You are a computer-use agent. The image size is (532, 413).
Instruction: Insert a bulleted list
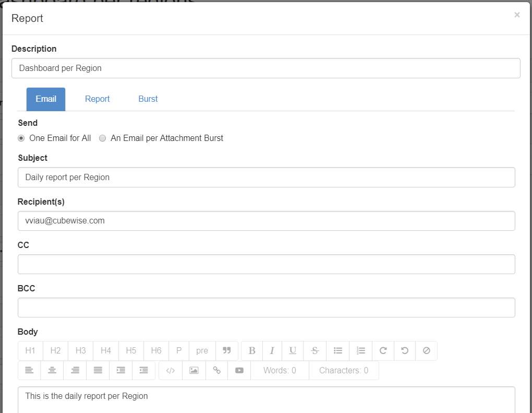coord(337,350)
